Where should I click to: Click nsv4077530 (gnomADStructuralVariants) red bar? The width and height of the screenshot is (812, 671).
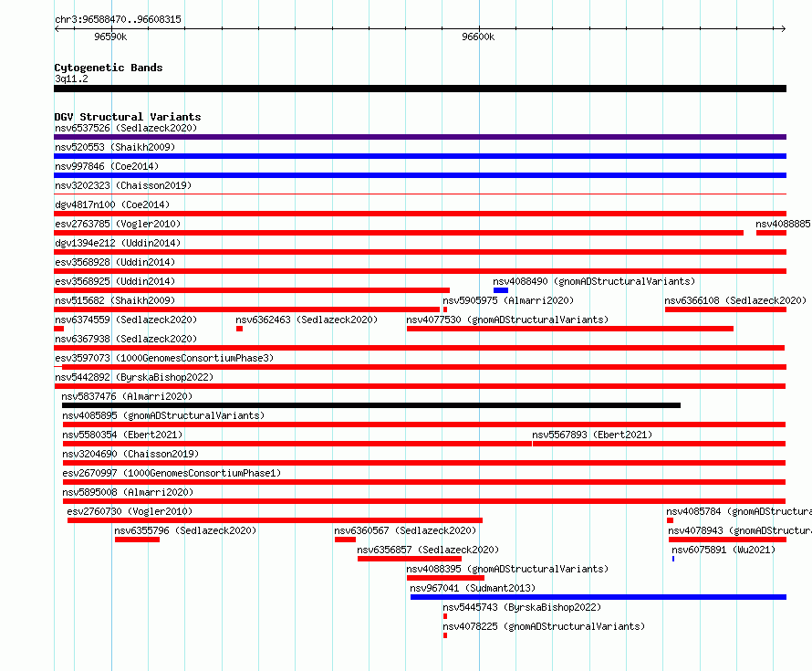click(570, 329)
